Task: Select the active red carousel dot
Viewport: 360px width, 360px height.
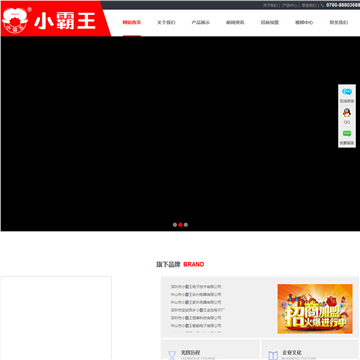Action: pyautogui.click(x=180, y=225)
